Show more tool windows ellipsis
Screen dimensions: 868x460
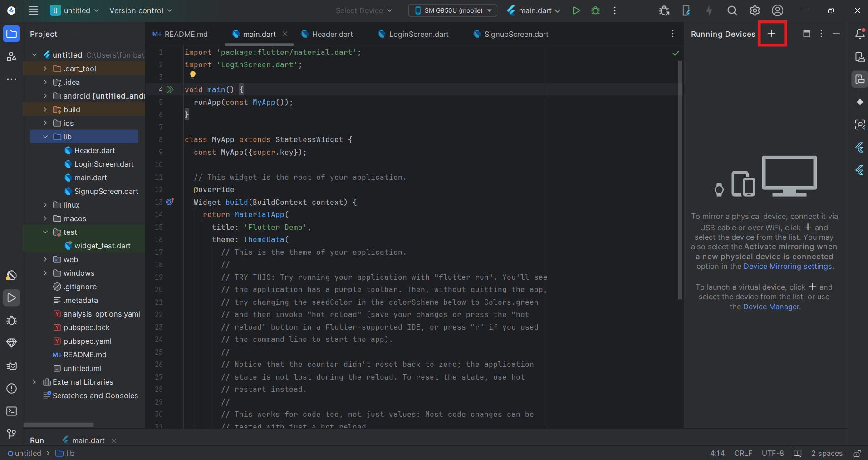click(11, 79)
